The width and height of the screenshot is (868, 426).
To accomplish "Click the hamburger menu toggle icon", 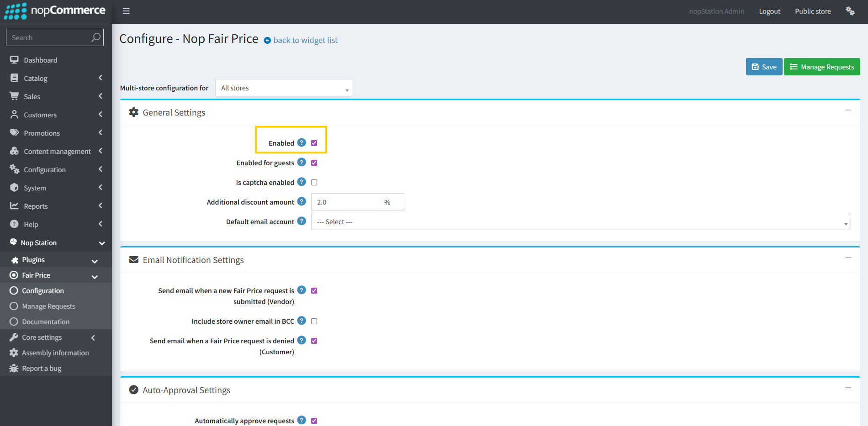I will tap(126, 11).
